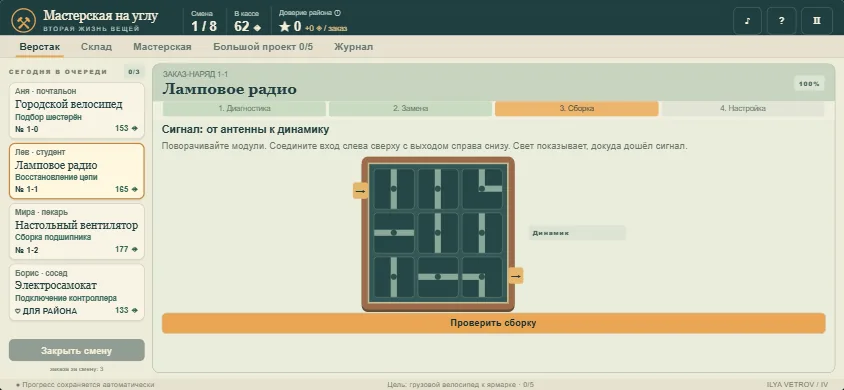Rotate the middle-right vertical module
This screenshot has width=844, height=390.
482,233
